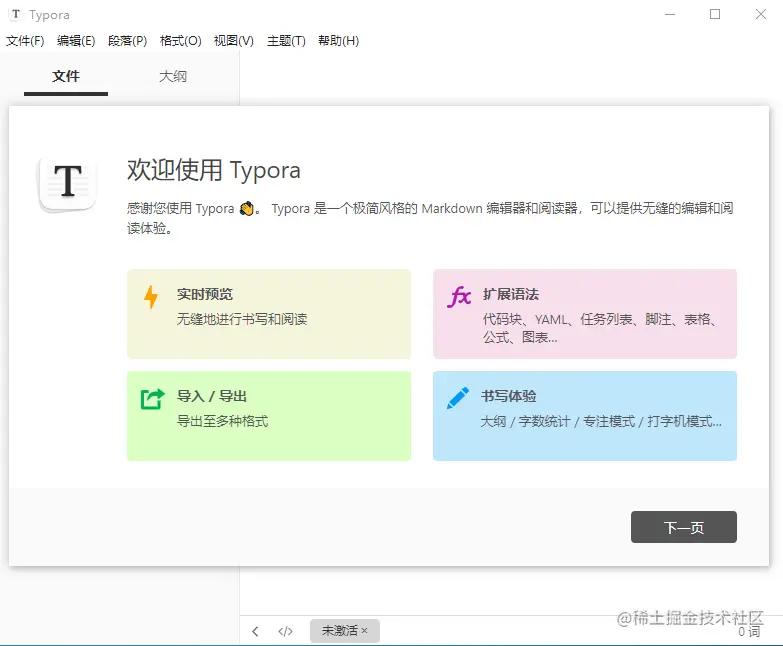
Task: Open the 段落(P) menu
Action: pos(128,41)
